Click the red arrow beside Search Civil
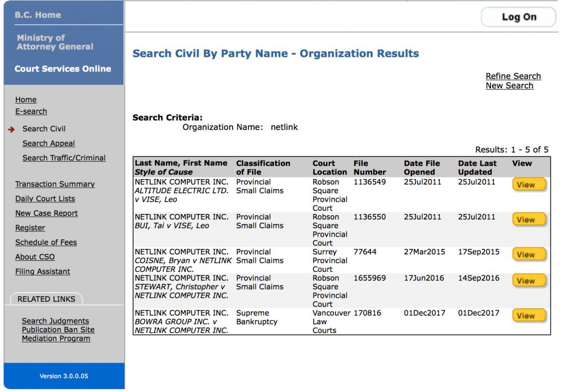The height and width of the screenshot is (392, 563). click(11, 130)
